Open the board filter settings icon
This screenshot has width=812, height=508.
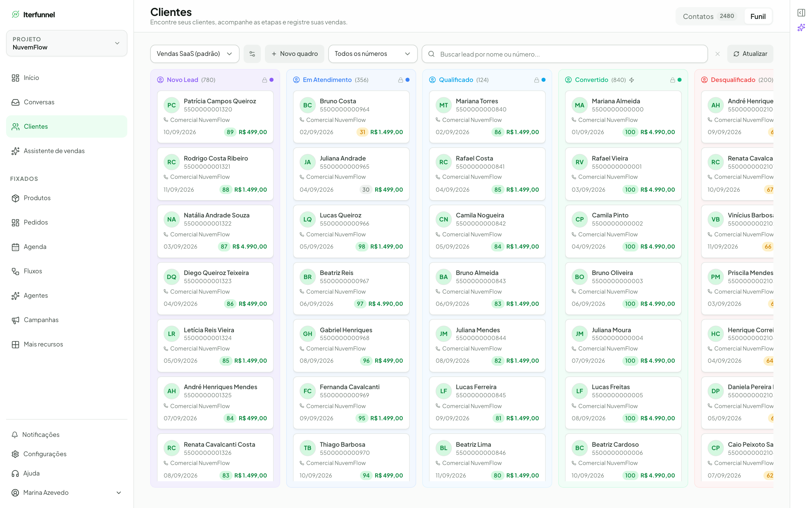coord(252,54)
